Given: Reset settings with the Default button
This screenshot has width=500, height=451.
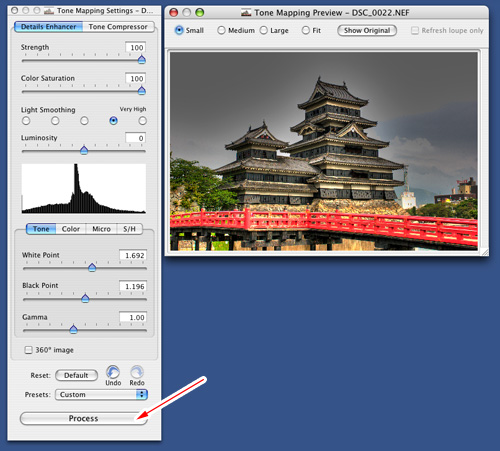Looking at the screenshot, I should coord(76,375).
